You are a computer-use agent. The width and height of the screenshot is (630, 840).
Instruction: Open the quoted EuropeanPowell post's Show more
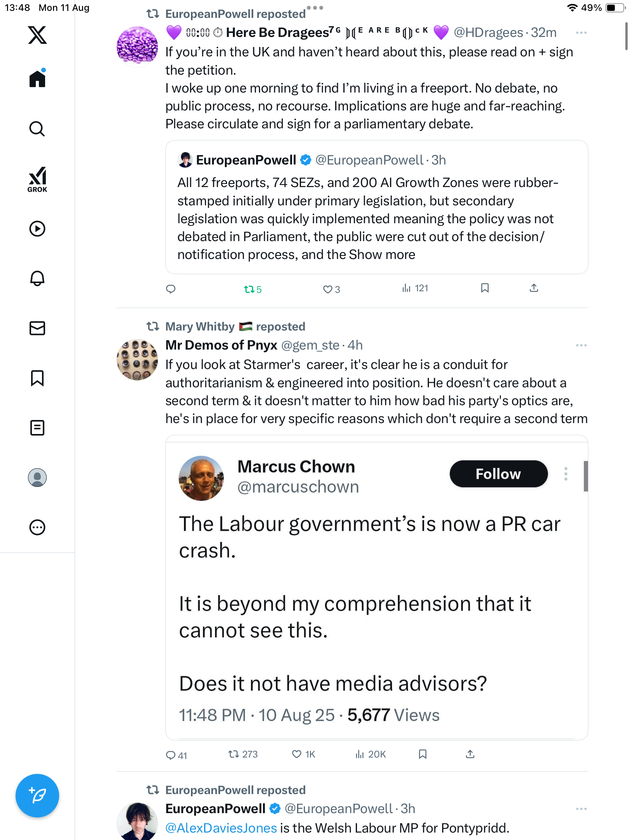pos(382,255)
